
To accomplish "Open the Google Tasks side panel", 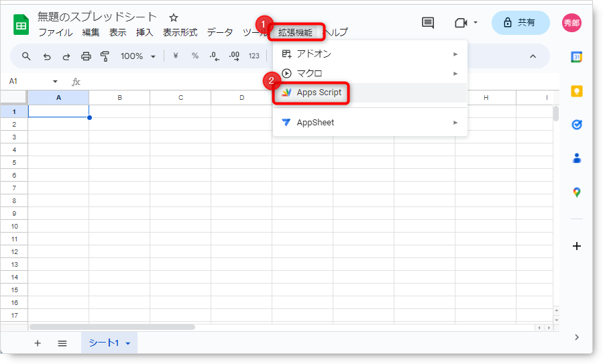I will pos(576,125).
